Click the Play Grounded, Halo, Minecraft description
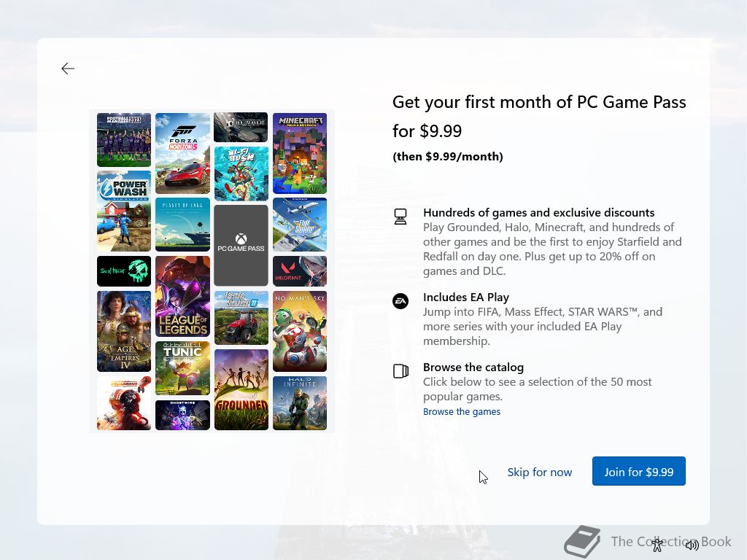The height and width of the screenshot is (560, 747). [552, 249]
